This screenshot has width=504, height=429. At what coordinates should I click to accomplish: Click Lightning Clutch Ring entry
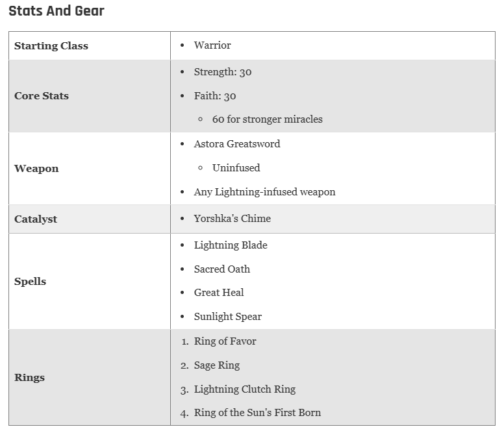pos(245,389)
